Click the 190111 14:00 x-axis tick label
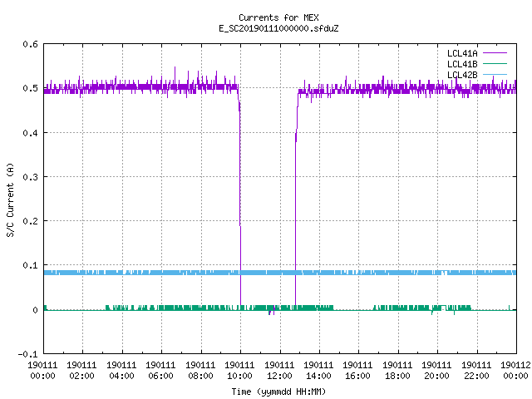Screen dimensions: 532x399 [x=318, y=371]
